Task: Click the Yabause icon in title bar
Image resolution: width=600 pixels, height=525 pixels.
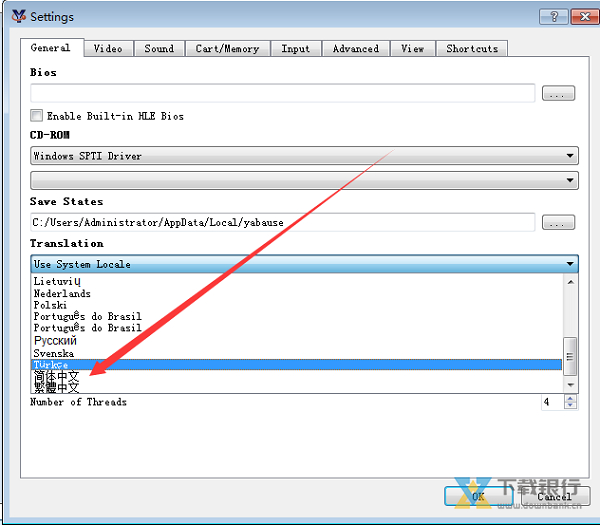Action: tap(17, 17)
